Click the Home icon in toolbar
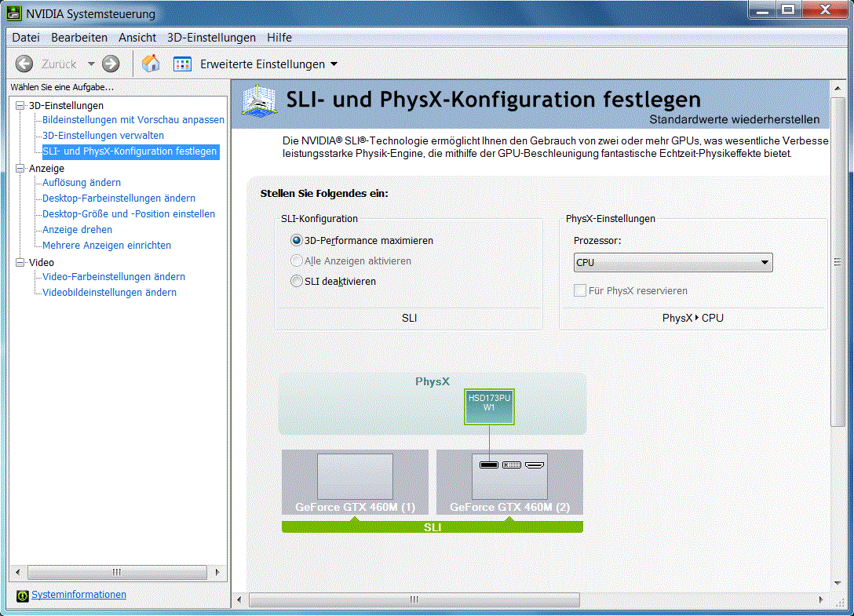The height and width of the screenshot is (616, 854). pos(151,64)
